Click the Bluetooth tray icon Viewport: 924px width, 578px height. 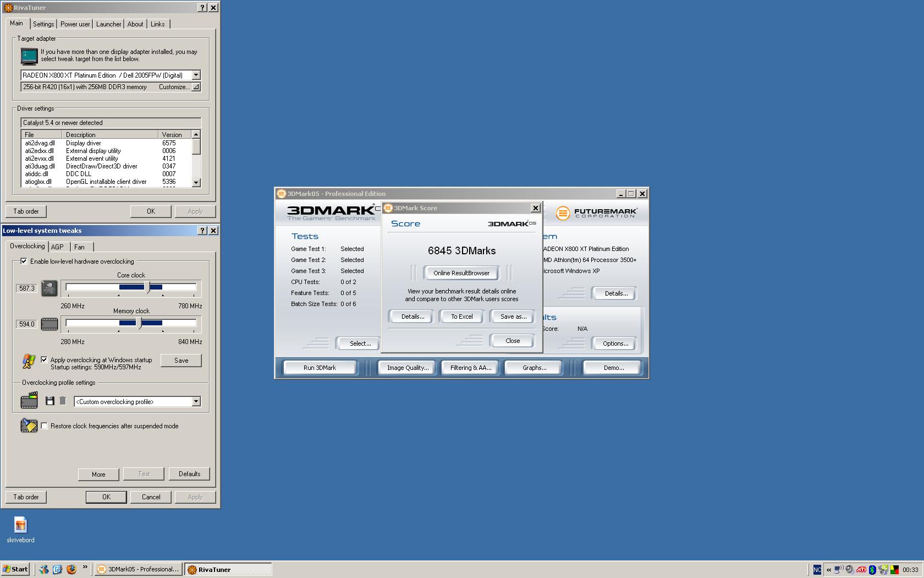[872, 570]
